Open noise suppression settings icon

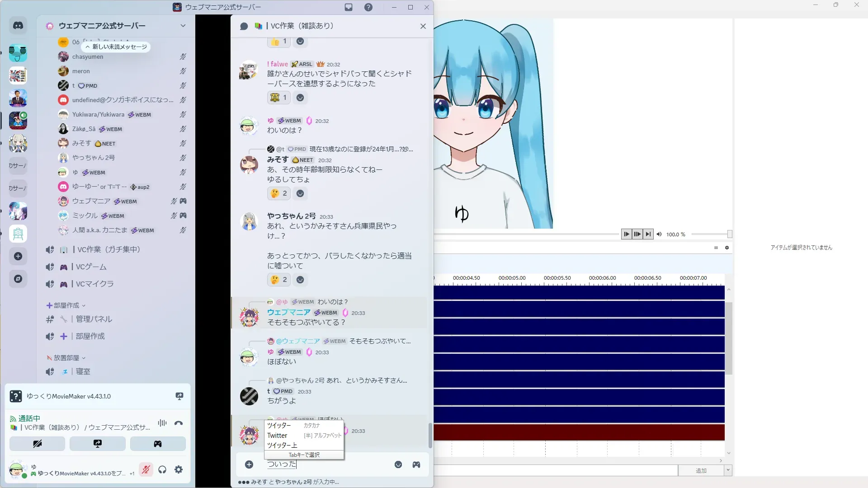pyautogui.click(x=162, y=423)
